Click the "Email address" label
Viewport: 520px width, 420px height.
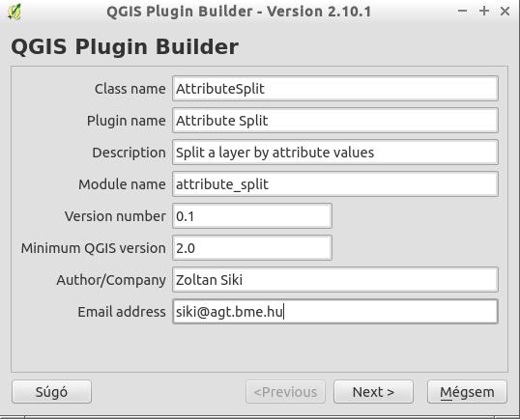pyautogui.click(x=122, y=312)
